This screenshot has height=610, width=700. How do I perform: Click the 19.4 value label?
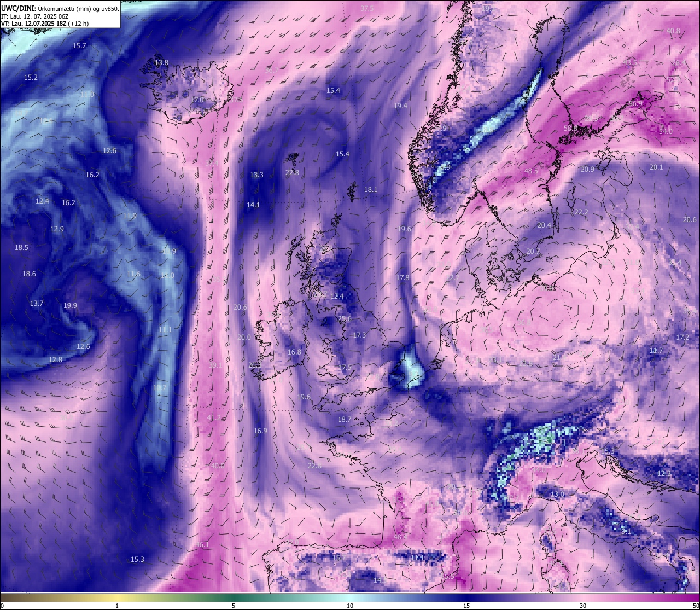click(400, 106)
